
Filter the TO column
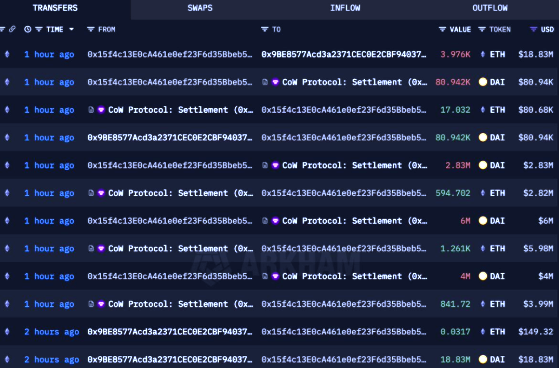click(265, 29)
